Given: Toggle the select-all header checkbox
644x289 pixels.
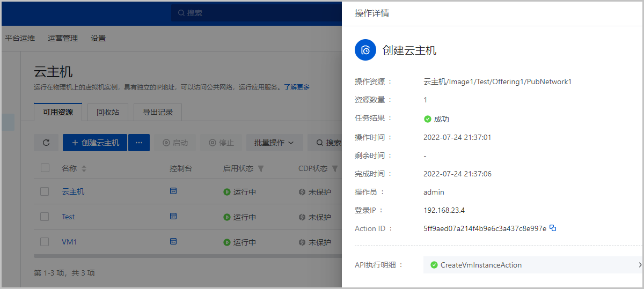Looking at the screenshot, I should [x=45, y=168].
